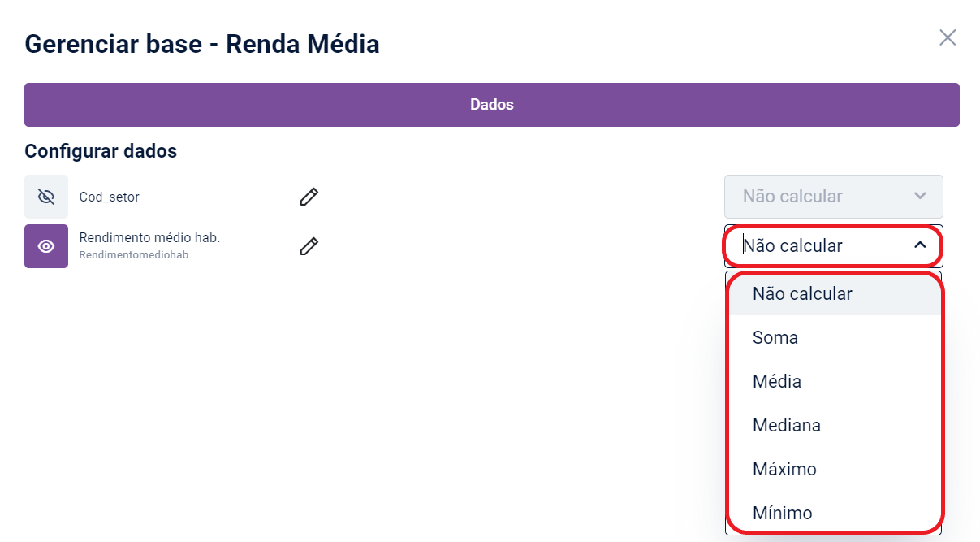Select Mínimo from the list
The height and width of the screenshot is (542, 980).
click(782, 514)
